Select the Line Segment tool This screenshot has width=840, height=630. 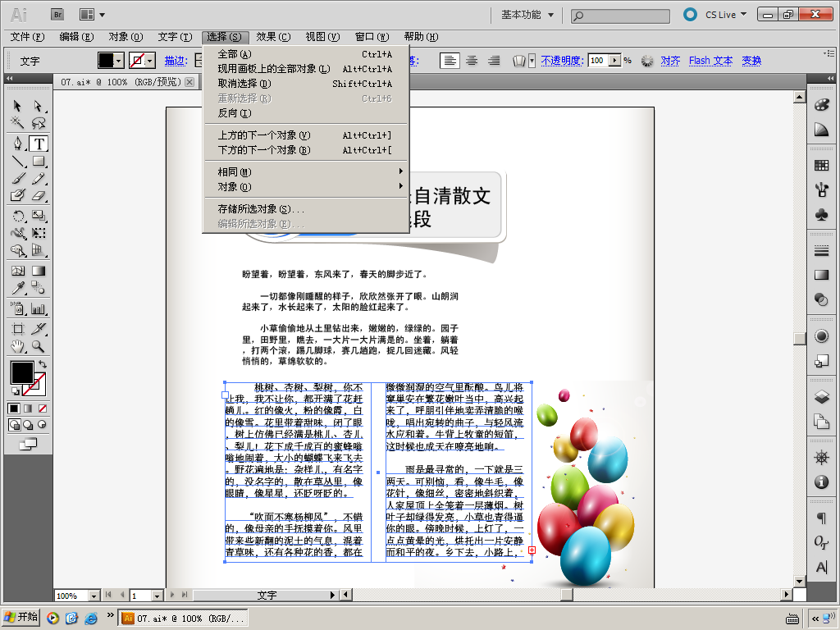(x=18, y=162)
